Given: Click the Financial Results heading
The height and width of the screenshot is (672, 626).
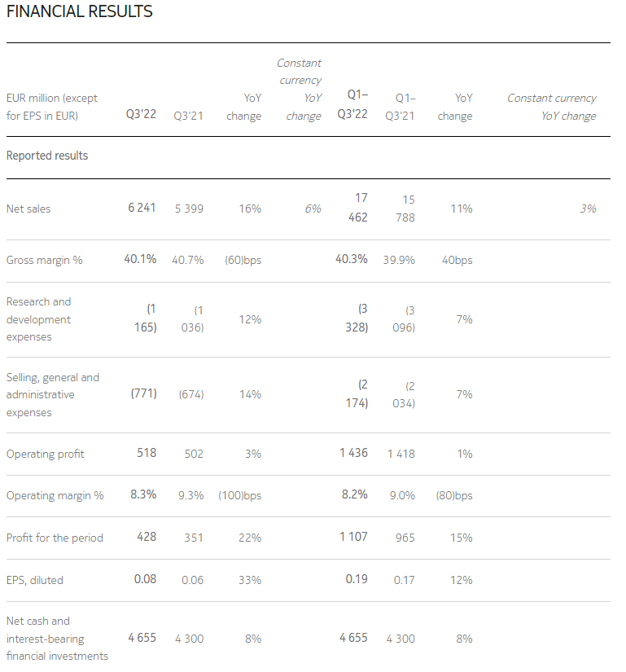Looking at the screenshot, I should (80, 12).
